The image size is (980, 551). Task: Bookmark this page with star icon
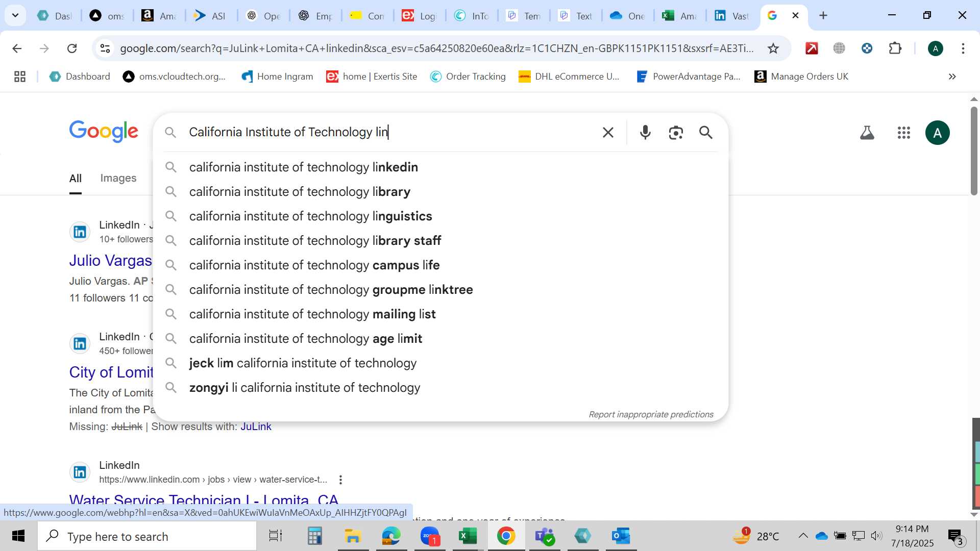pos(773,48)
